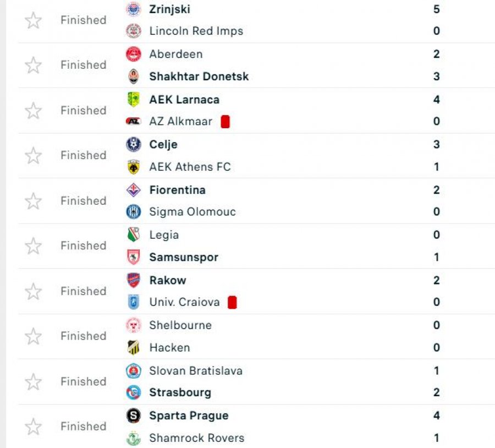The height and width of the screenshot is (448, 495).
Task: Favorite the Aberdeen vs Shakhtar Donetsk match
Action: (34, 65)
